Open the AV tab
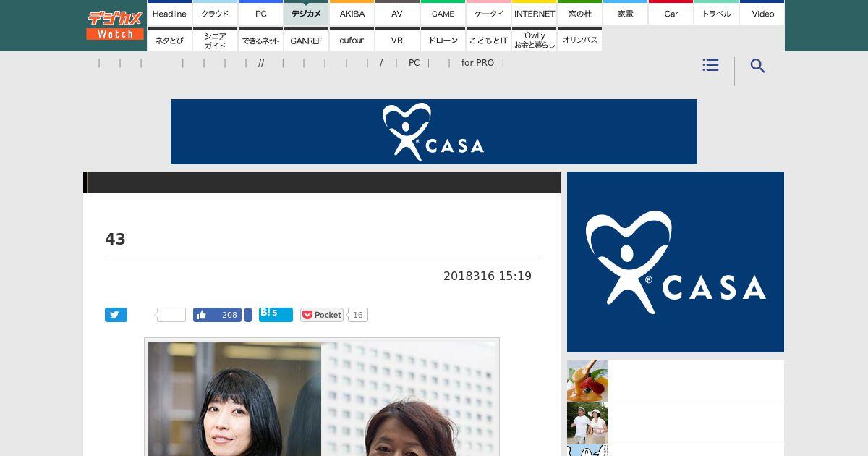Screen dimensions: 868x456 (x=397, y=13)
